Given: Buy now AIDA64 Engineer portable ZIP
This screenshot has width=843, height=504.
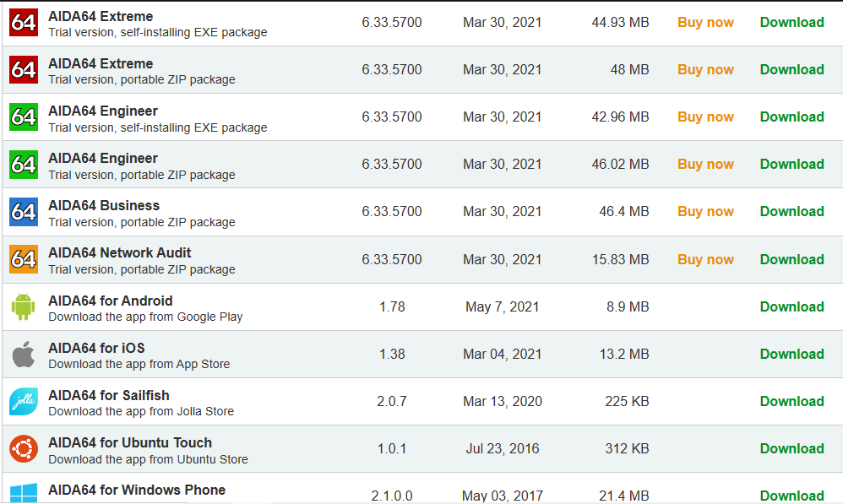Looking at the screenshot, I should click(705, 165).
